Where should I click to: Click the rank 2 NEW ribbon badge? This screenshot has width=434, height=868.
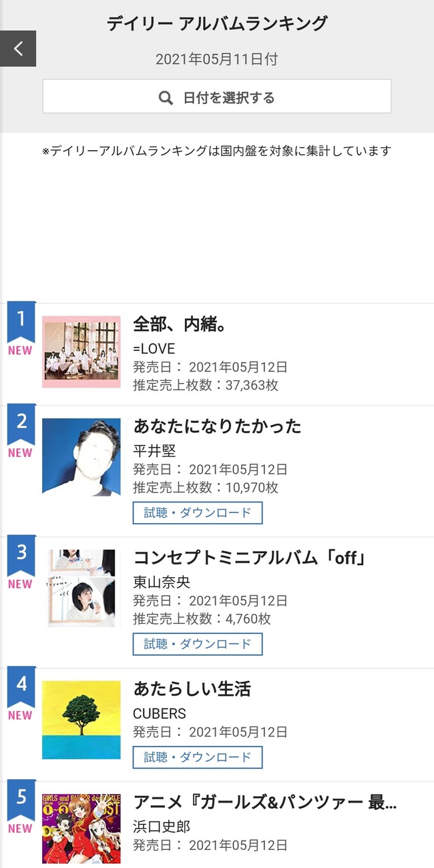[19, 434]
